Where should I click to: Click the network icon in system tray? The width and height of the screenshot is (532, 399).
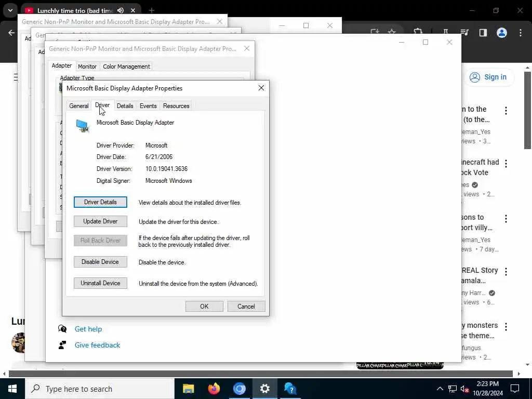[x=453, y=389]
